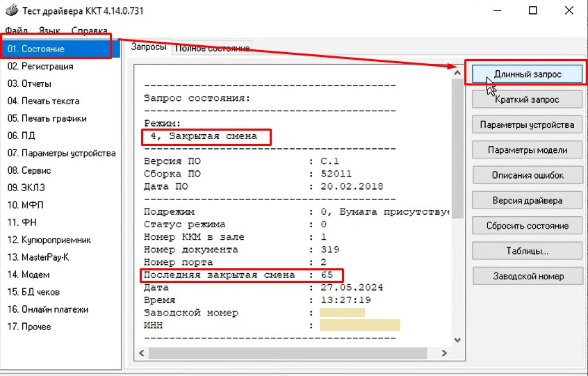Open Описания ошибок

[x=527, y=175]
